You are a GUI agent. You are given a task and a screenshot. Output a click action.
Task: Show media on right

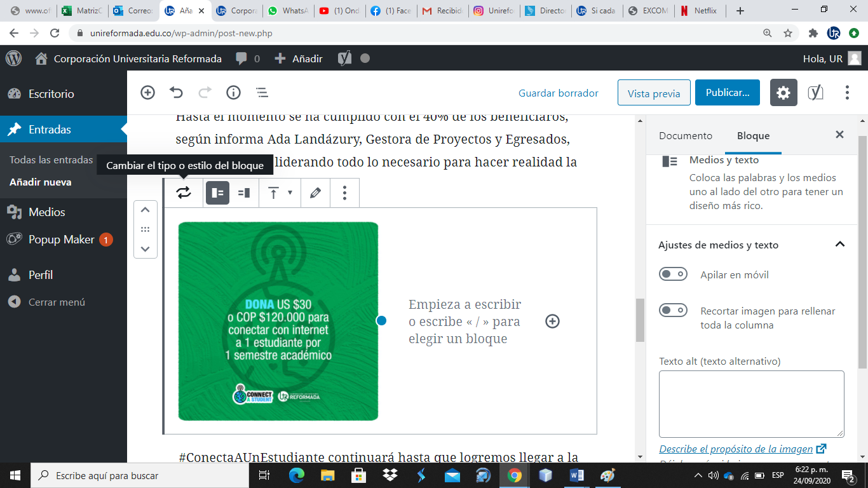(243, 193)
